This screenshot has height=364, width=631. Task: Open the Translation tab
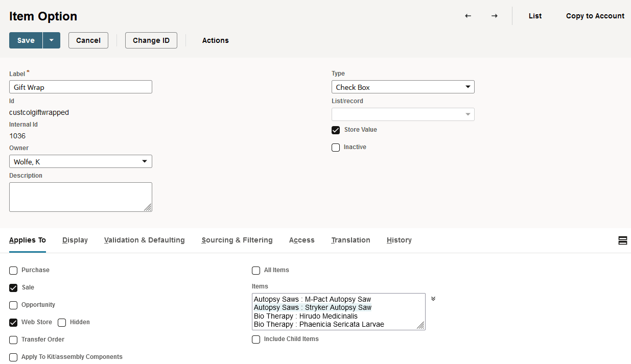click(350, 240)
